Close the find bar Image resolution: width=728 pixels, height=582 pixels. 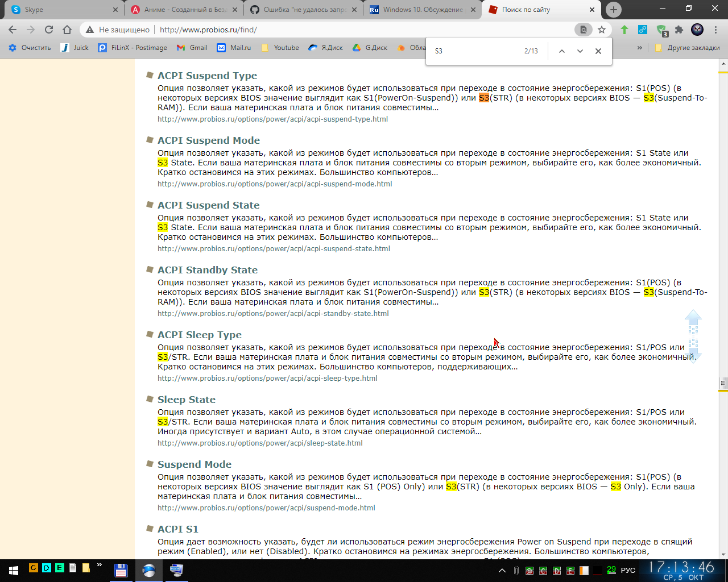[x=598, y=51]
